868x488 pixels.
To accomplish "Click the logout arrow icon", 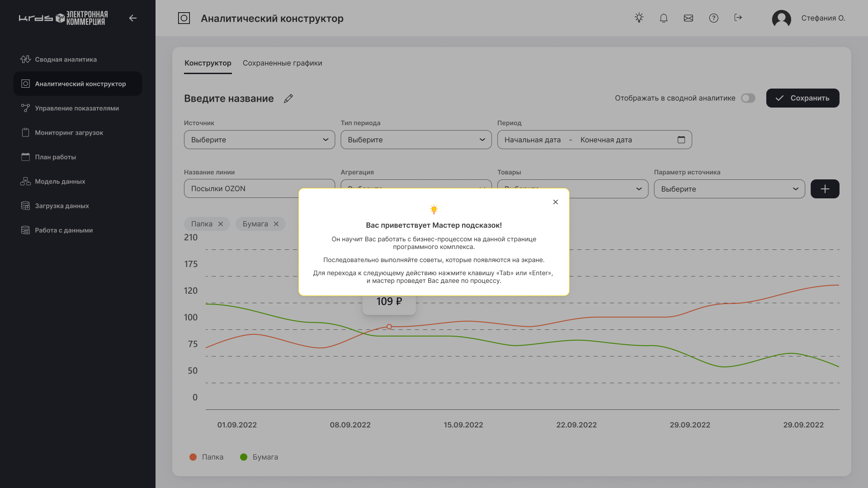I will (x=738, y=18).
